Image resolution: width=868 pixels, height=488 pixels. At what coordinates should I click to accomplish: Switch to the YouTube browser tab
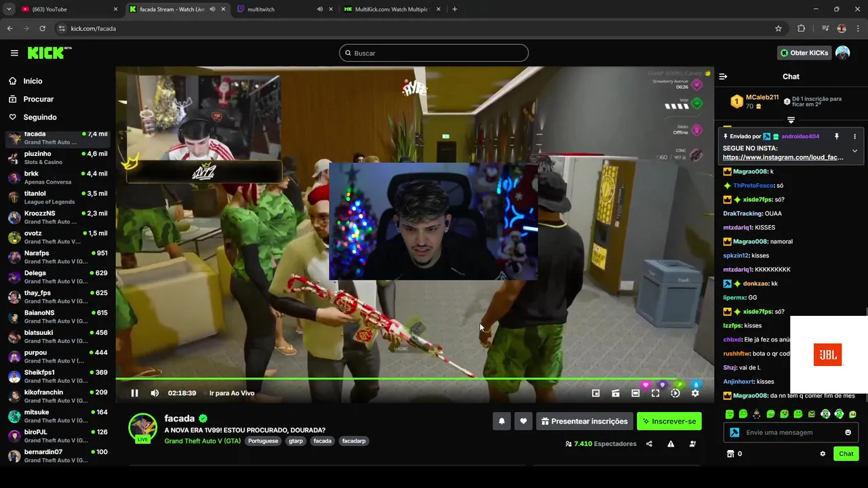click(x=68, y=9)
